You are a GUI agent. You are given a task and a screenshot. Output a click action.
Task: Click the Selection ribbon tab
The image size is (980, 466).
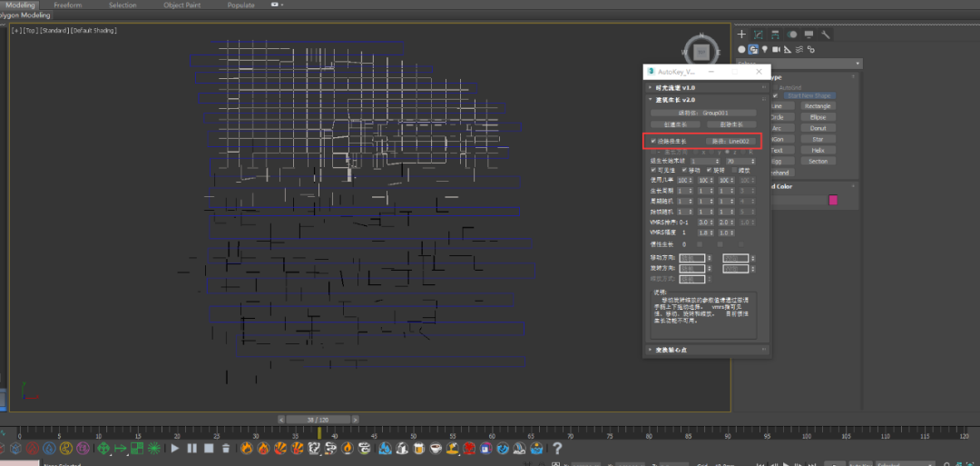122,5
